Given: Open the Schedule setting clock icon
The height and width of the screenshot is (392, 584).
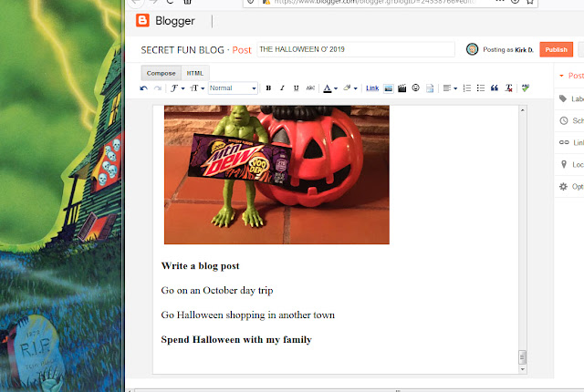Looking at the screenshot, I should 564,120.
